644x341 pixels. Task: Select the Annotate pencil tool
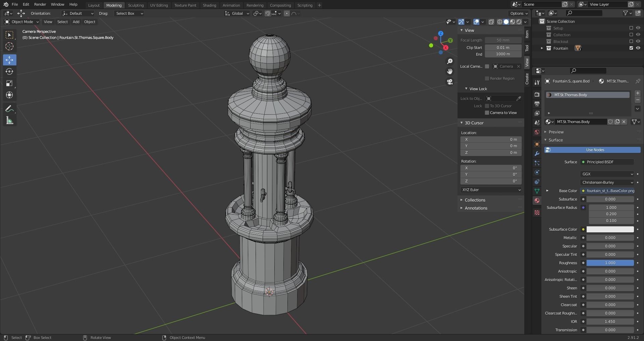(x=9, y=109)
